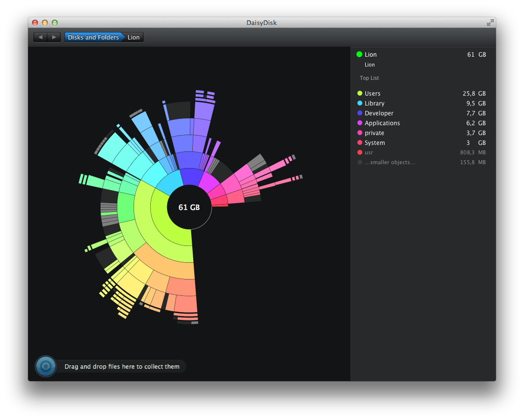Open the usr folder row
This screenshot has width=524, height=420.
click(423, 152)
